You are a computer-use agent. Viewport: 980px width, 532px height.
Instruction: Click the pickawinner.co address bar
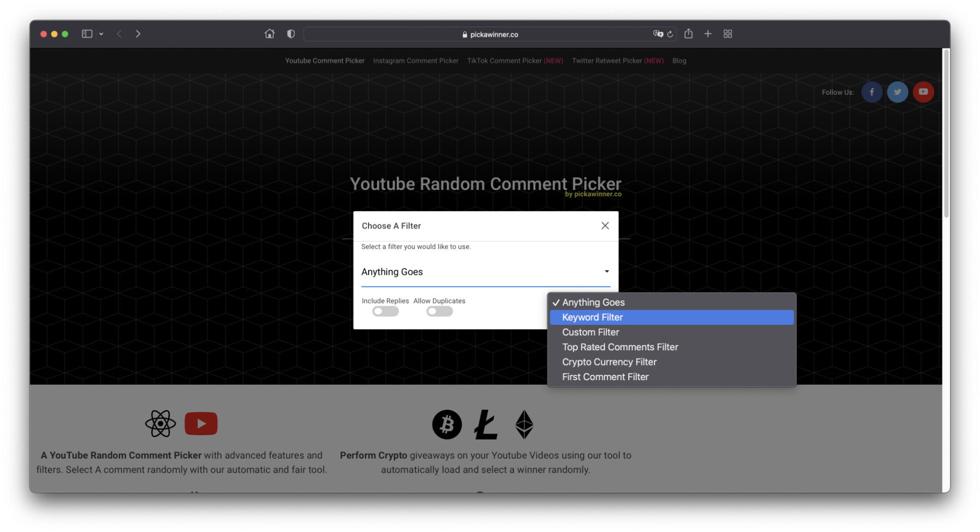[x=490, y=34]
